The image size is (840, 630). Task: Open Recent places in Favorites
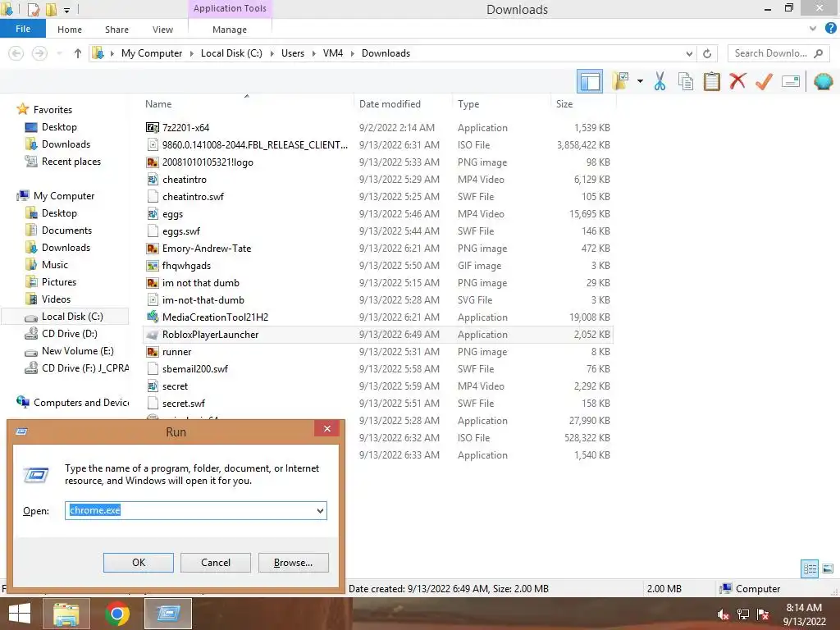(x=71, y=162)
